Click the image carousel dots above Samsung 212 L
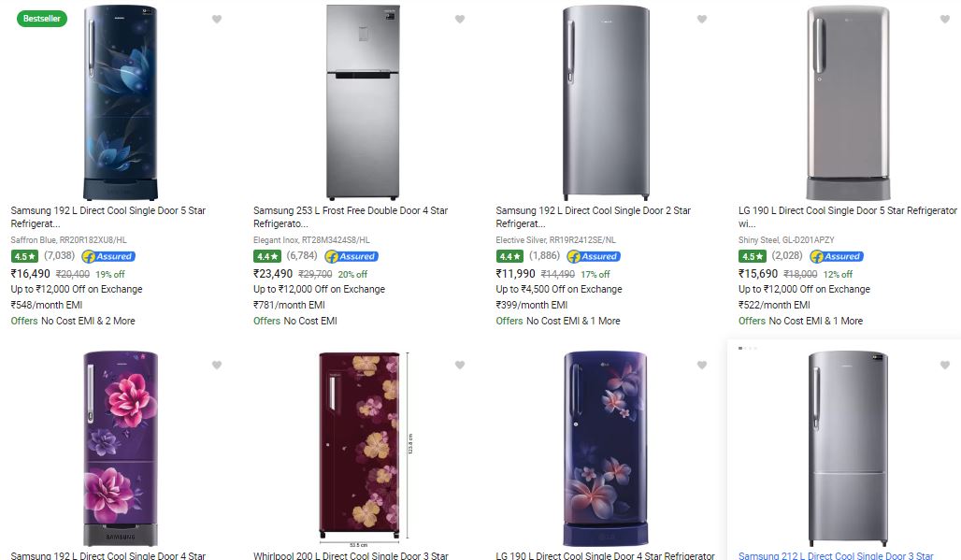 [x=748, y=348]
